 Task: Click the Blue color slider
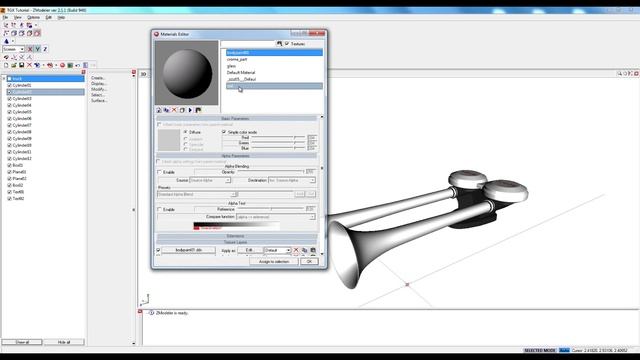coord(278,148)
